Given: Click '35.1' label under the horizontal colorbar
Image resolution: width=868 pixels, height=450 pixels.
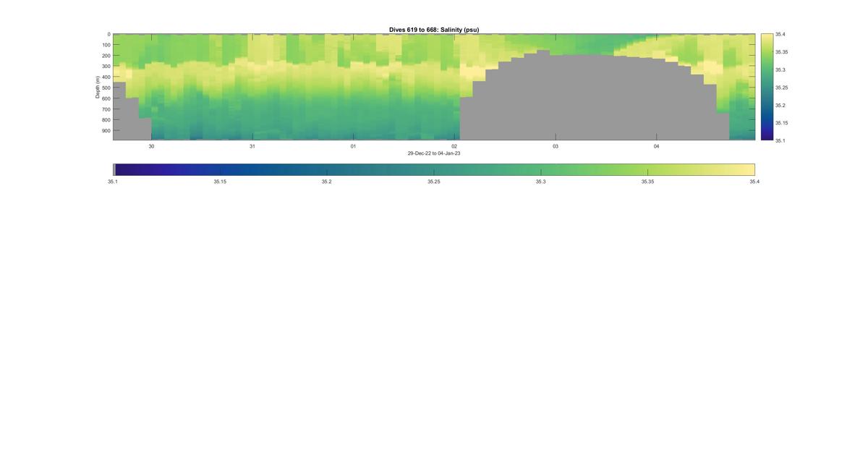Looking at the screenshot, I should (113, 182).
